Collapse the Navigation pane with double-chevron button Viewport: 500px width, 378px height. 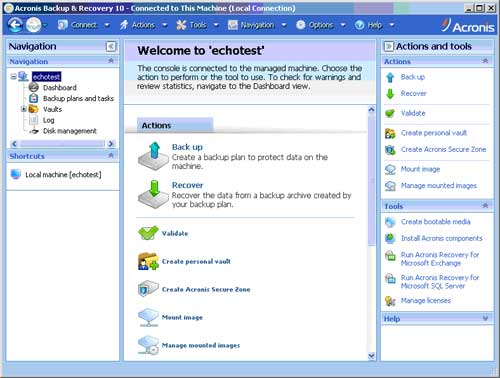pyautogui.click(x=111, y=46)
